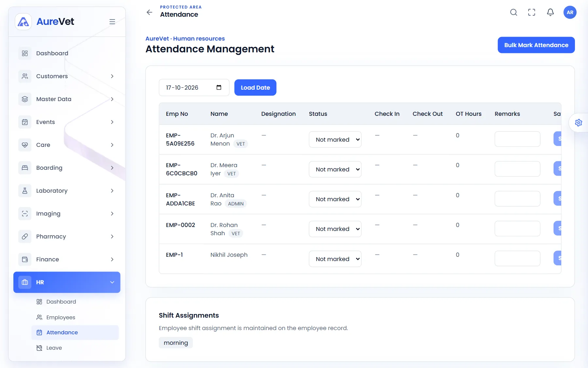Click remarks field for Dr. Anita Rao
Screen dimensions: 588x368
[517, 199]
